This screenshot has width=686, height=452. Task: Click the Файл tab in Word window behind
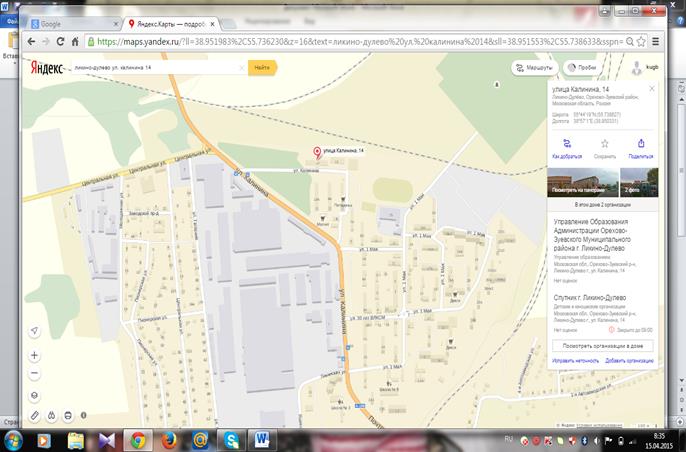(9, 22)
